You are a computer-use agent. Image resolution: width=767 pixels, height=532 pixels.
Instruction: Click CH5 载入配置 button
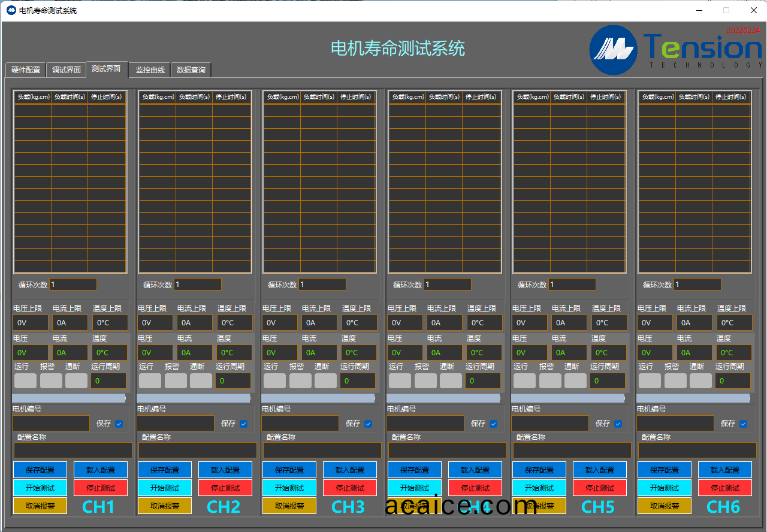pyautogui.click(x=599, y=470)
